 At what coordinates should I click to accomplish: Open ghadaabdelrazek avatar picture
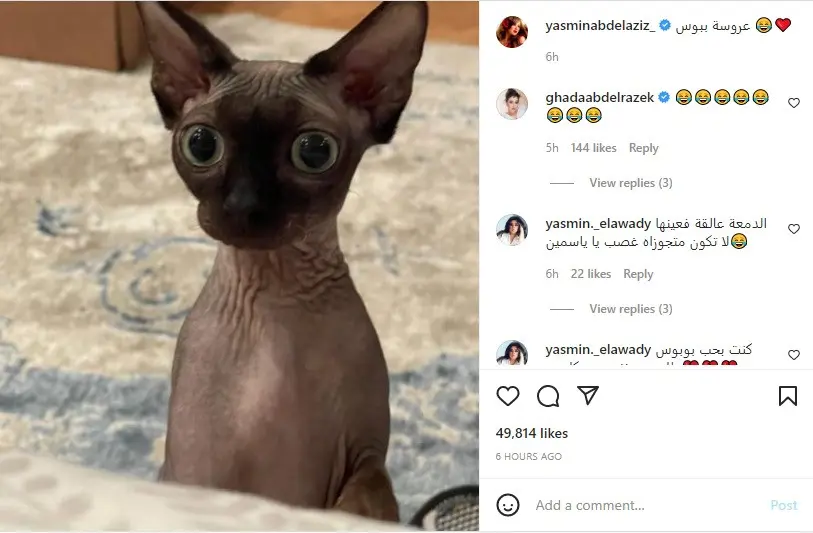click(x=512, y=104)
